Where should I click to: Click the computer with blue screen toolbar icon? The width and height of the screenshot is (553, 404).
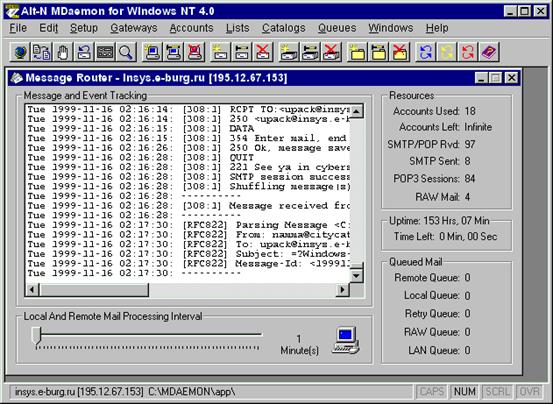(x=152, y=52)
